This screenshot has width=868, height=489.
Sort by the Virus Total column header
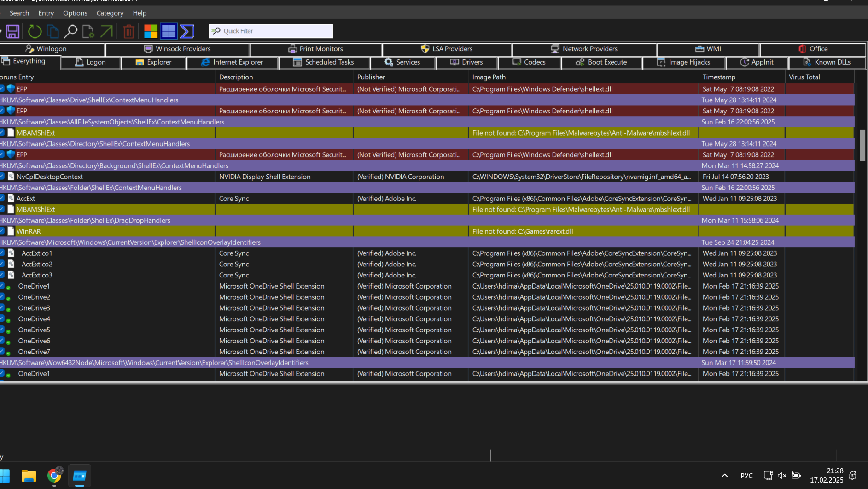[x=820, y=77]
